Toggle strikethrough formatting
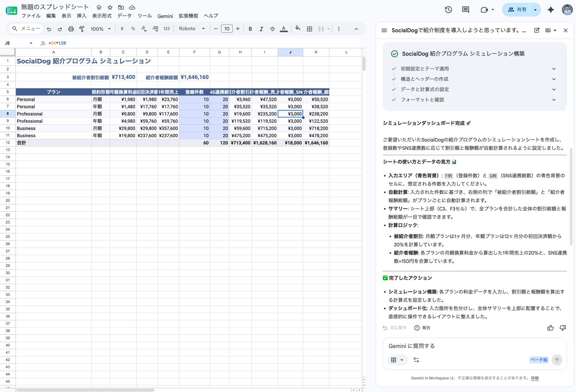 pyautogui.click(x=273, y=29)
